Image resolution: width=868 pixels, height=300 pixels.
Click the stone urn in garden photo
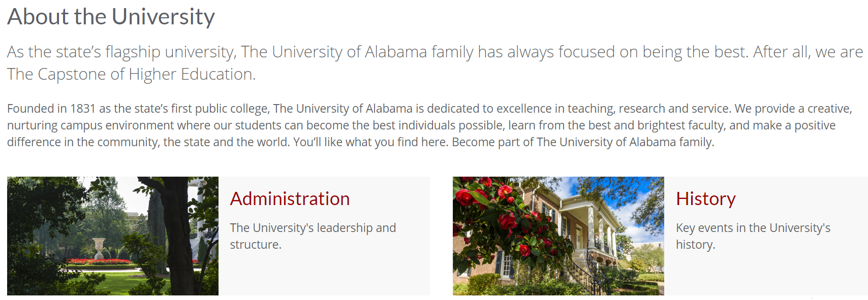point(99,248)
